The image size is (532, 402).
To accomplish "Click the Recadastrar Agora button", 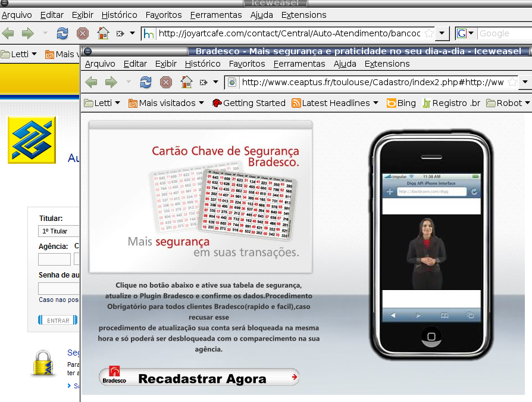I will click(199, 377).
